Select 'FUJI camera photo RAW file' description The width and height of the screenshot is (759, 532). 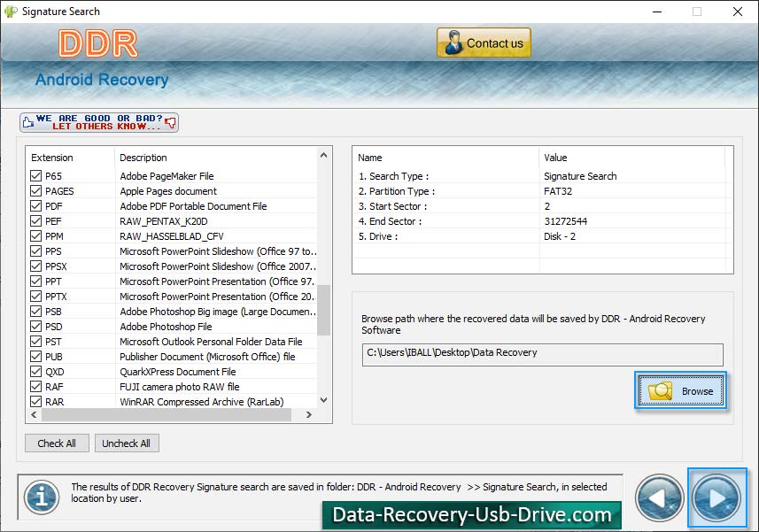click(x=180, y=387)
